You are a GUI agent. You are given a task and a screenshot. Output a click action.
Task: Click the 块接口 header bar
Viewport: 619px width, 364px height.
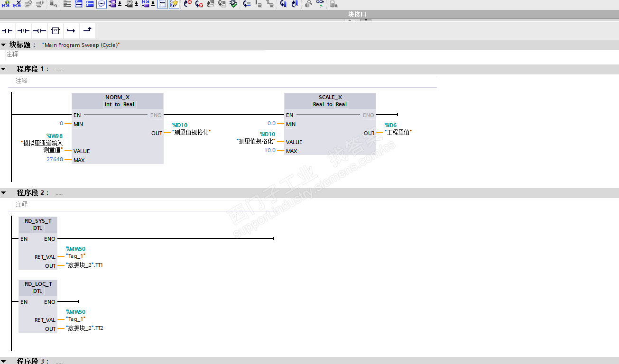[x=309, y=14]
